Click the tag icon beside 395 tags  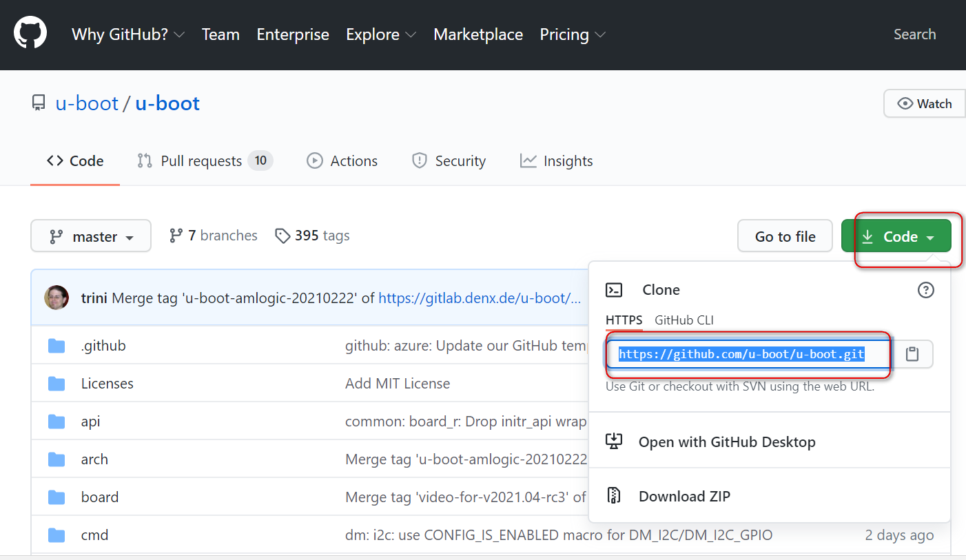(x=282, y=236)
